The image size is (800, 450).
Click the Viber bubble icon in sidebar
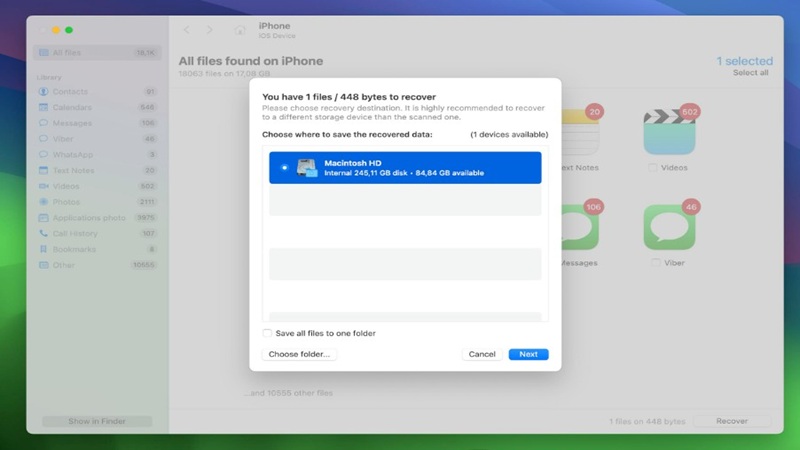click(x=43, y=139)
